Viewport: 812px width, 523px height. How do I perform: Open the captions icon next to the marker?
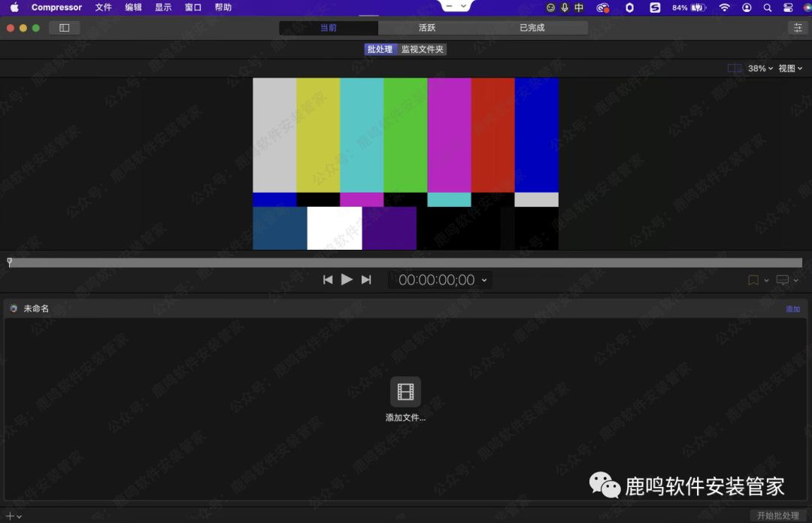tap(783, 279)
